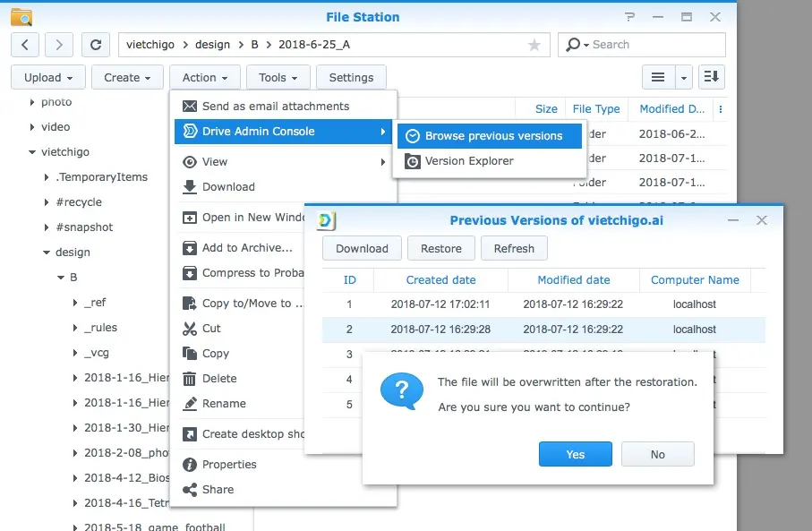
Task: Select the #recycle folder in tree
Action: (x=79, y=202)
